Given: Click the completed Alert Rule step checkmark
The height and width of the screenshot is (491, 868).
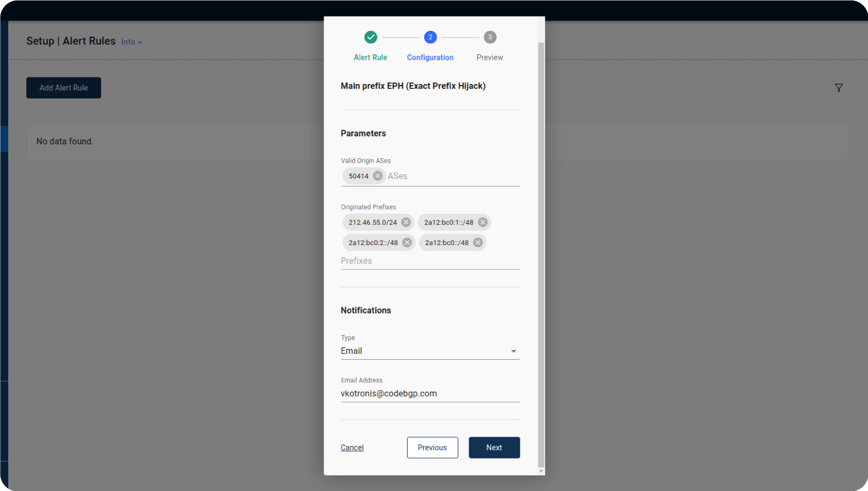Looking at the screenshot, I should (x=371, y=37).
